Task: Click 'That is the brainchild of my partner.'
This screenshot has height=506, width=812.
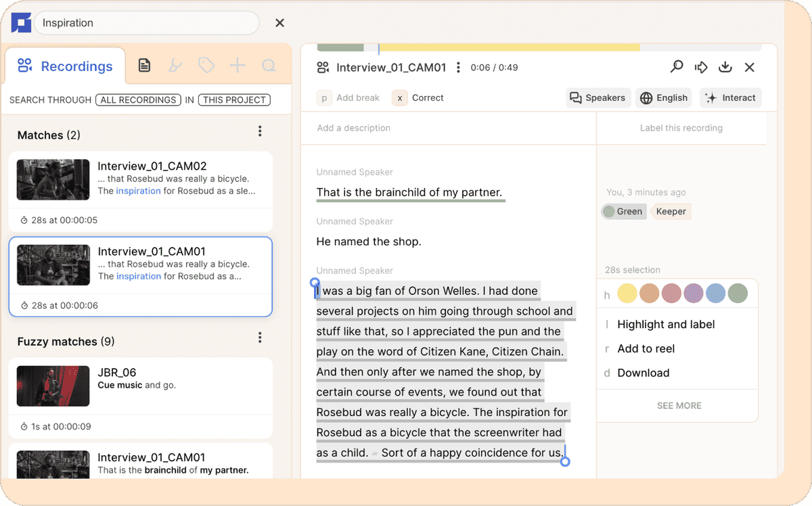Action: point(409,192)
